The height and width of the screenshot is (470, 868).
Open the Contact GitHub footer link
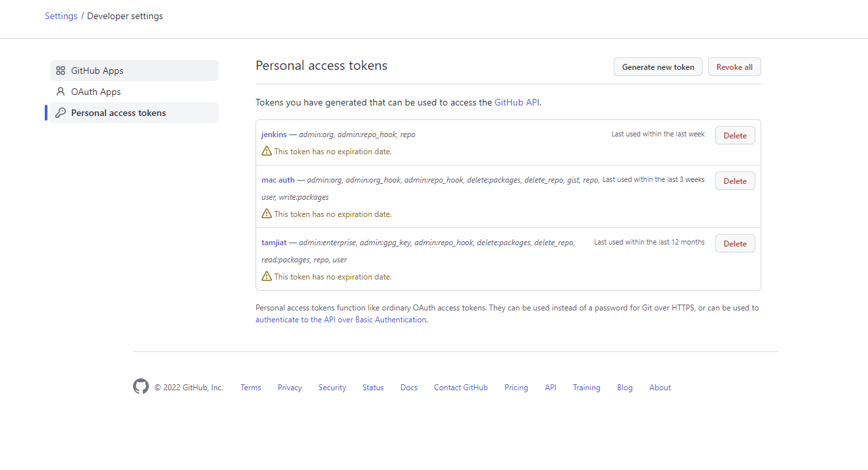pyautogui.click(x=461, y=388)
